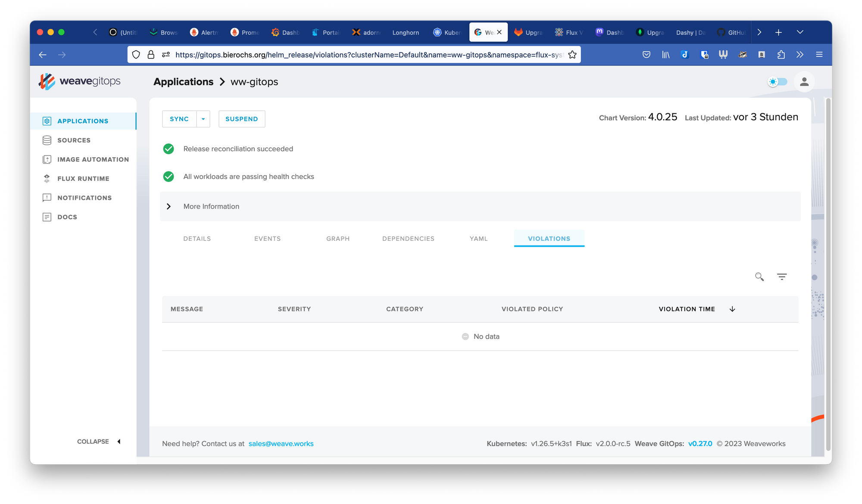Viewport: 862px width, 504px height.
Task: Click the Flux Runtime icon
Action: (47, 179)
